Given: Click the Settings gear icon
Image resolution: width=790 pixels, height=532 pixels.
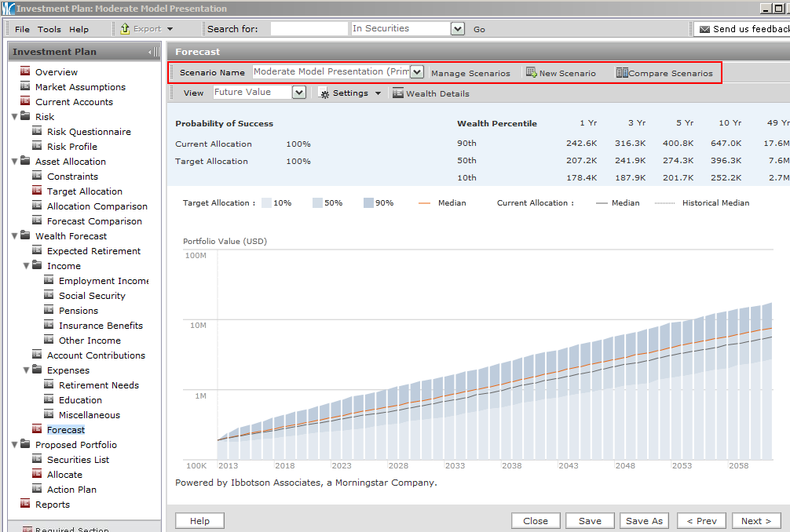Looking at the screenshot, I should click(x=324, y=93).
